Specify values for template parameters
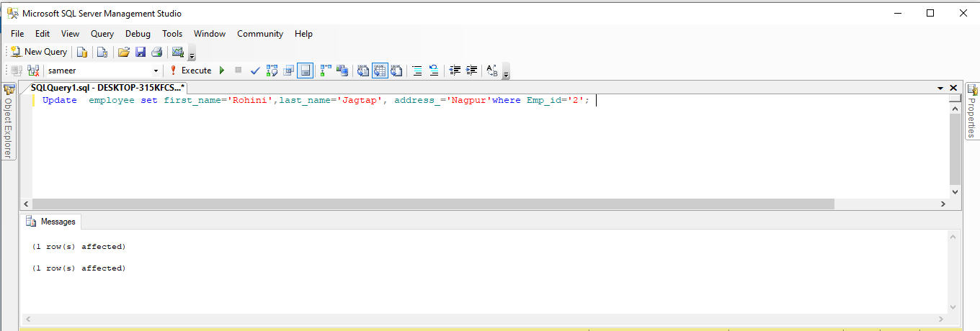980x331 pixels. (493, 71)
